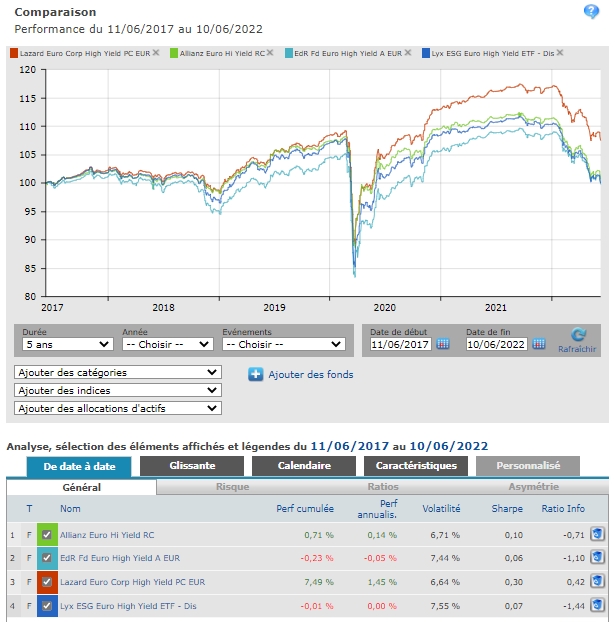Click the Rafraîchir refresh icon
Screen dimensions: 615x622
point(578,337)
